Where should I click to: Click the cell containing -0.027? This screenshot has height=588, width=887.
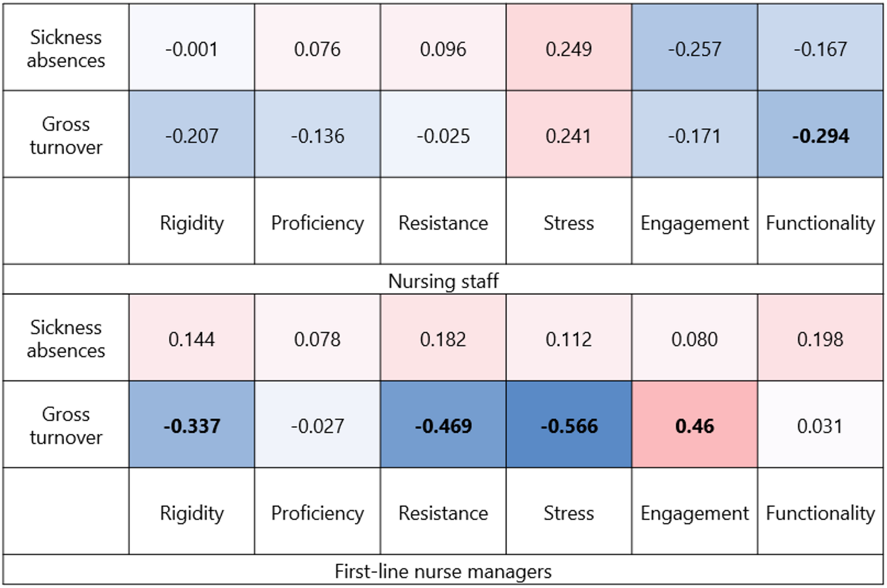pos(317,426)
